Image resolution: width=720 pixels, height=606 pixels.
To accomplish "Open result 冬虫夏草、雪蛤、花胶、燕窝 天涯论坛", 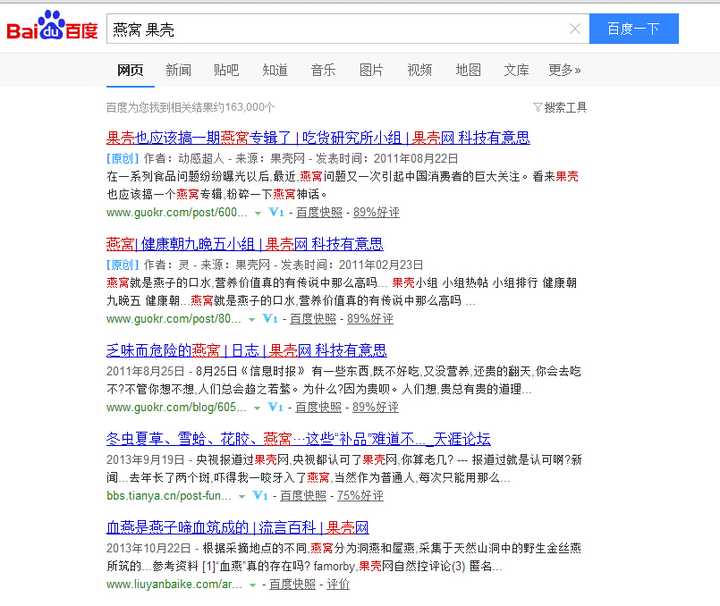I will 298,439.
